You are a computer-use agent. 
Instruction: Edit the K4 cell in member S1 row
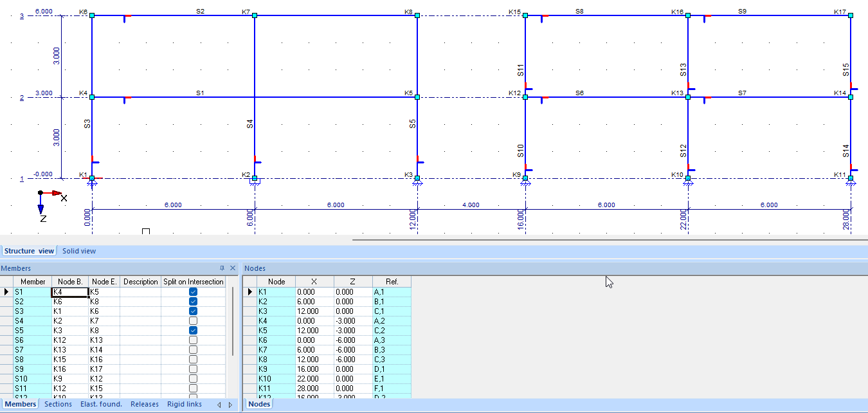coord(69,292)
